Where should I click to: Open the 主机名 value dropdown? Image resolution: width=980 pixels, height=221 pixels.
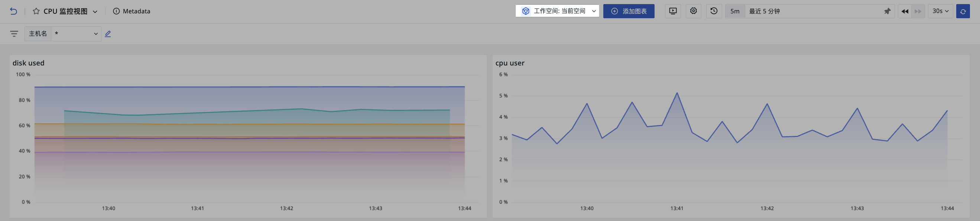76,34
